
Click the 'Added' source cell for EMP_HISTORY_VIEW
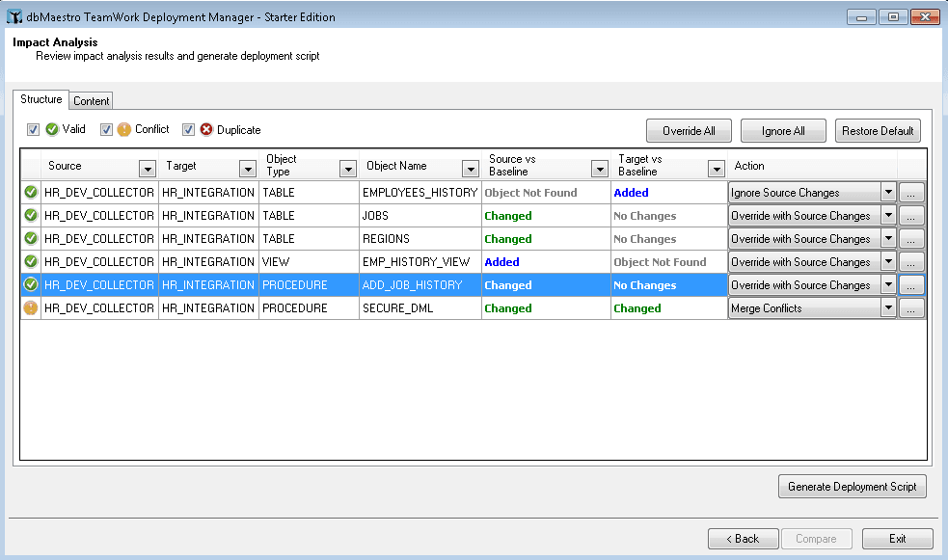point(546,261)
